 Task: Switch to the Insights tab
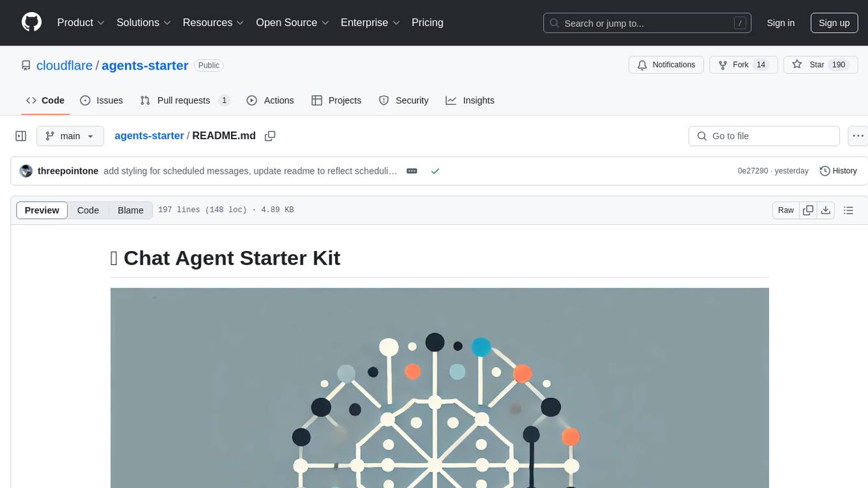tap(470, 100)
